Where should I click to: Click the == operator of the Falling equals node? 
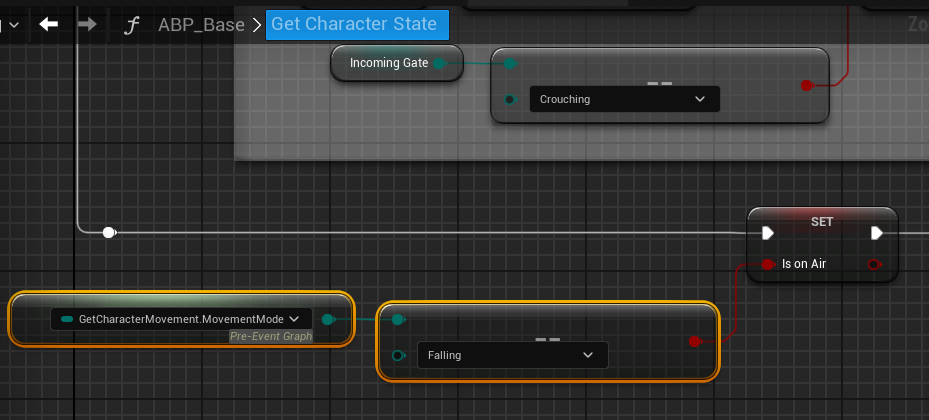[547, 340]
